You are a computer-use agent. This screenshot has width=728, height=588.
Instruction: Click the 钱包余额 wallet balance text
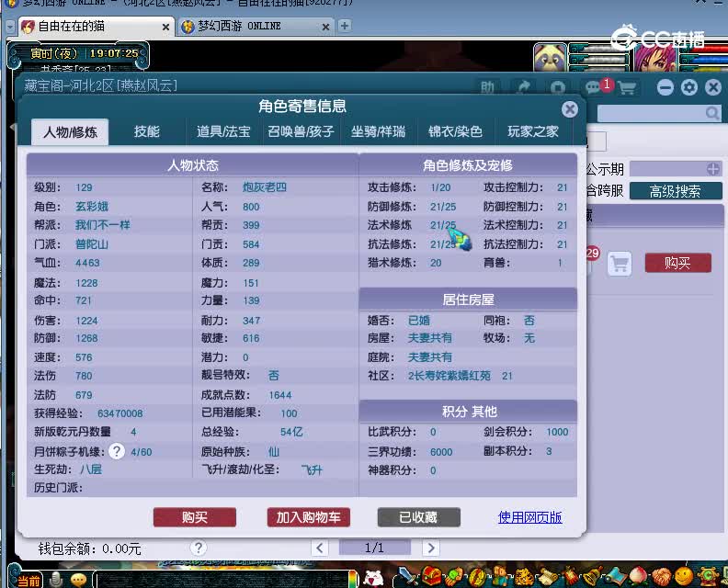tap(89, 549)
